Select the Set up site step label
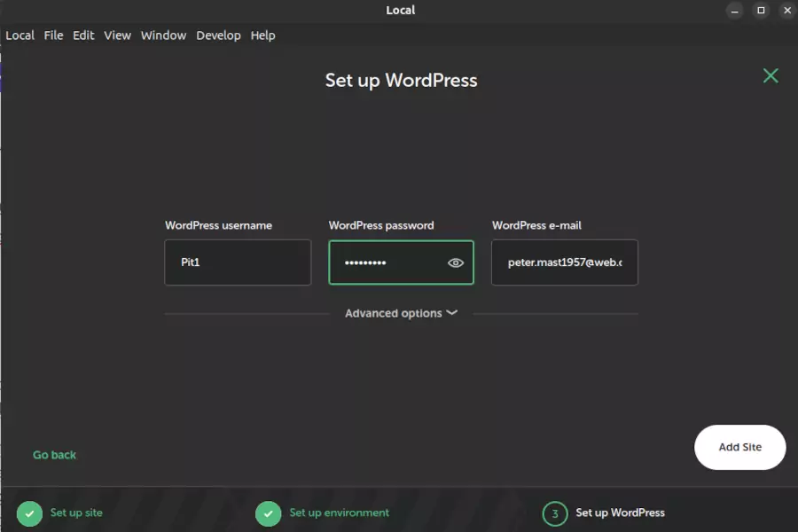 pos(76,512)
